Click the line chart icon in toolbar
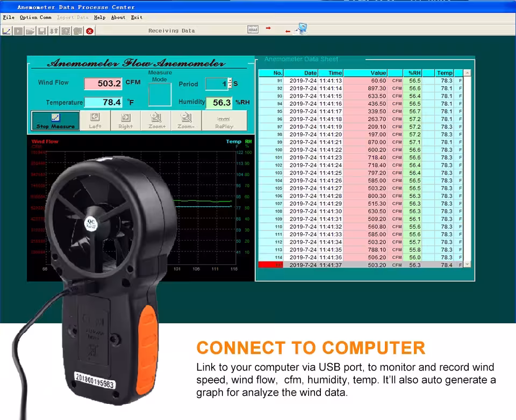Image resolution: width=516 pixels, height=420 pixels. pos(6,31)
